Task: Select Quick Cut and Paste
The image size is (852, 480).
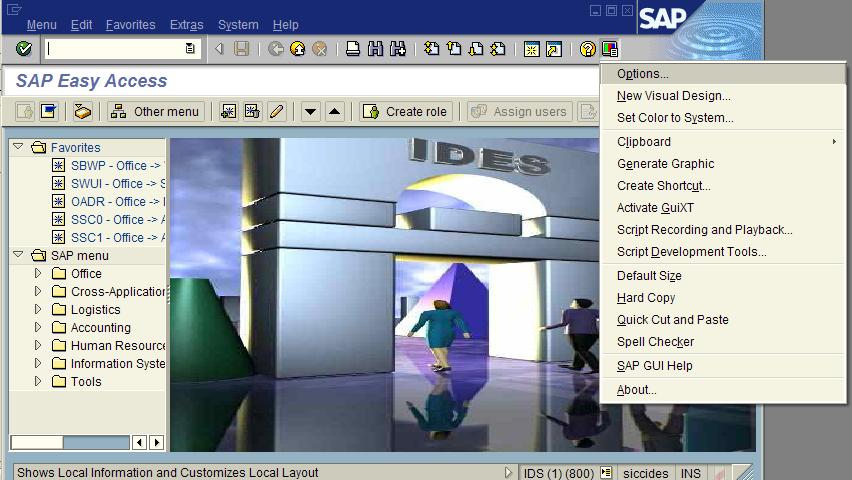Action: (723, 320)
